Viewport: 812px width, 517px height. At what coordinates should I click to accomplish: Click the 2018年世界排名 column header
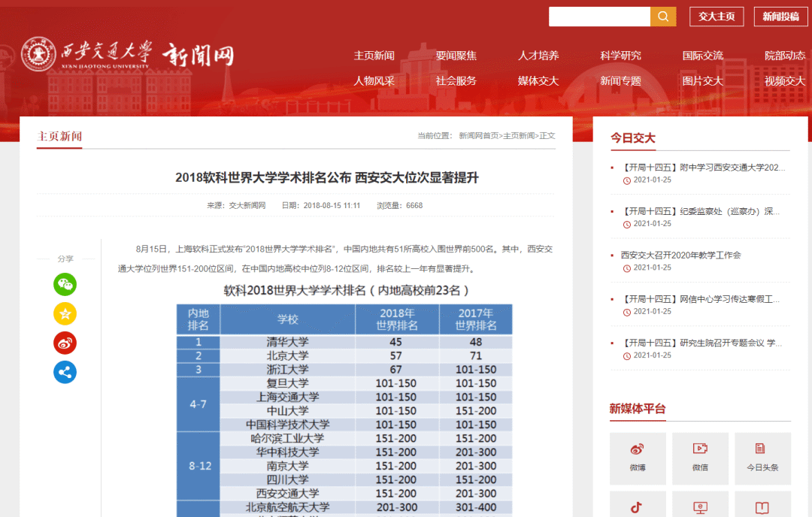click(x=397, y=319)
